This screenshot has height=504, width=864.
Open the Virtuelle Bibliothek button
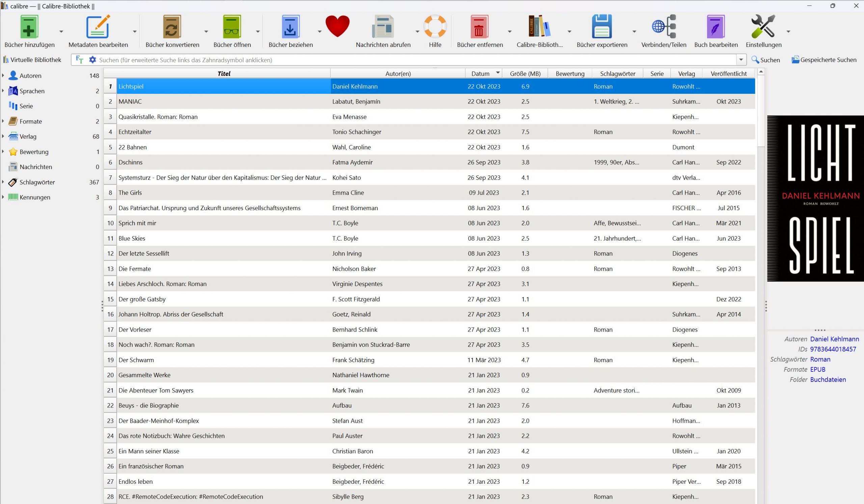coord(32,60)
